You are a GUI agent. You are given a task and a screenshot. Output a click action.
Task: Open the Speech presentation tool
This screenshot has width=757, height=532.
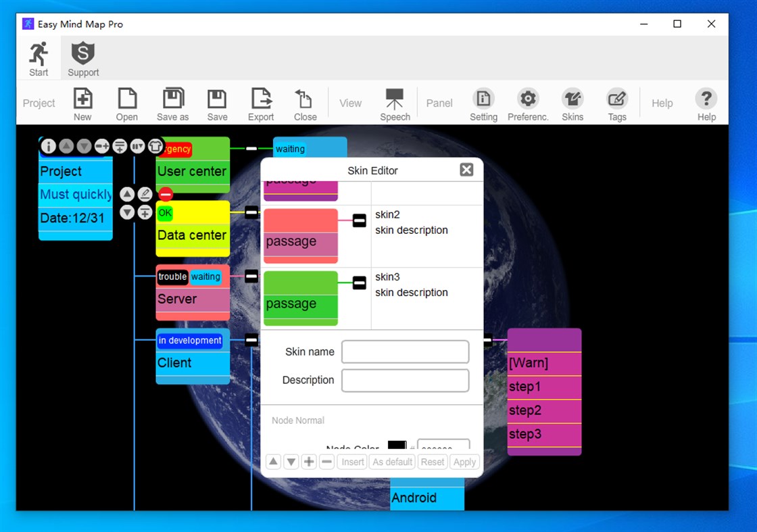(x=395, y=103)
